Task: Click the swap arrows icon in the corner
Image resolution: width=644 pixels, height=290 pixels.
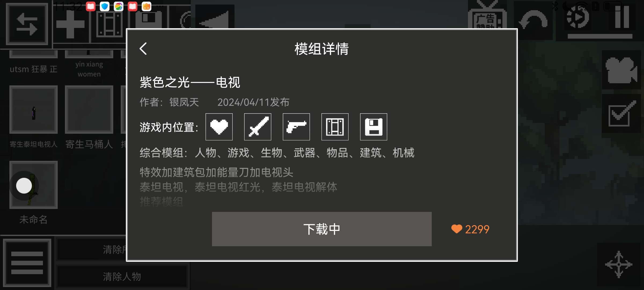Action: click(x=27, y=24)
